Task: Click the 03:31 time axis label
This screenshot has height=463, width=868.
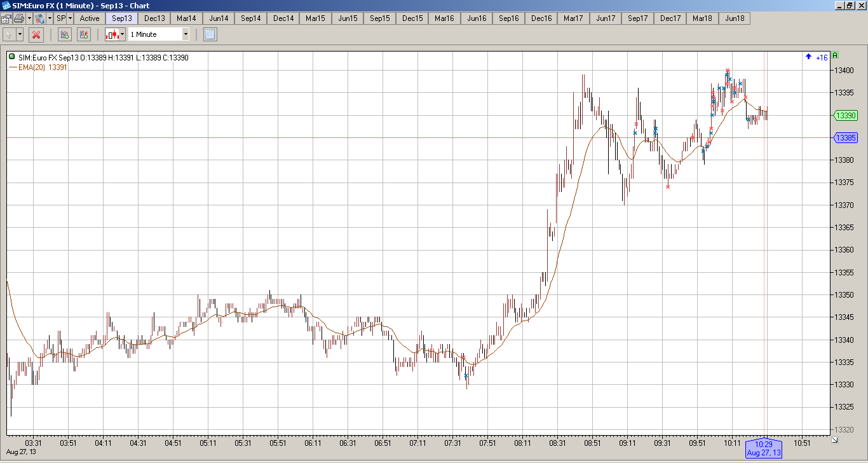Action: pyautogui.click(x=33, y=443)
